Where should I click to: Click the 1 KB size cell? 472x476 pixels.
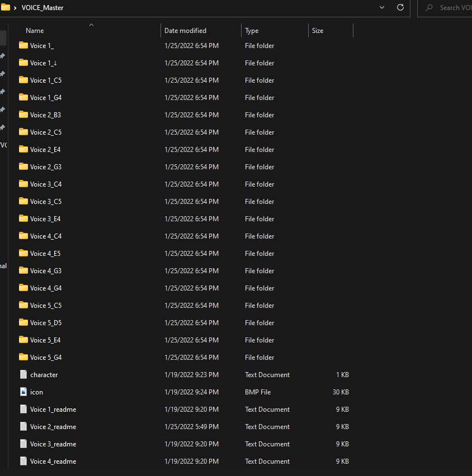pyautogui.click(x=342, y=375)
